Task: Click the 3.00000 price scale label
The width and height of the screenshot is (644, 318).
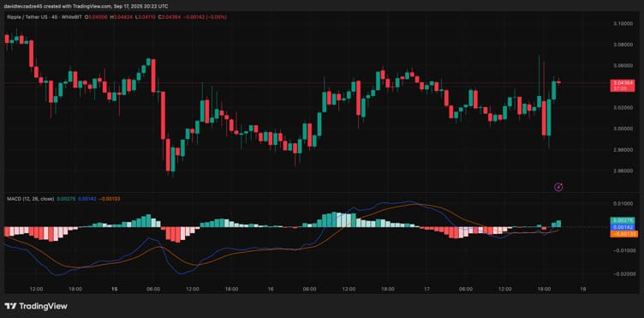Action: point(623,129)
